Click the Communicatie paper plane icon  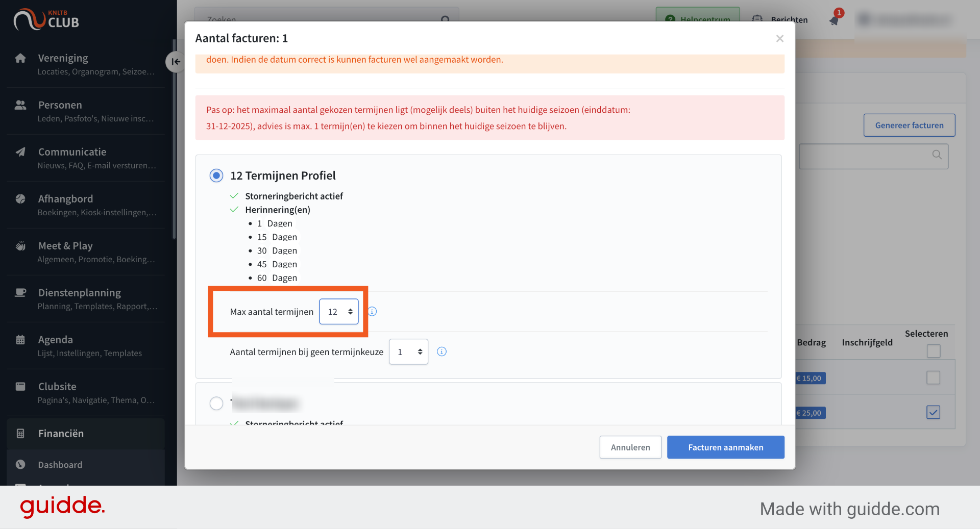20,152
